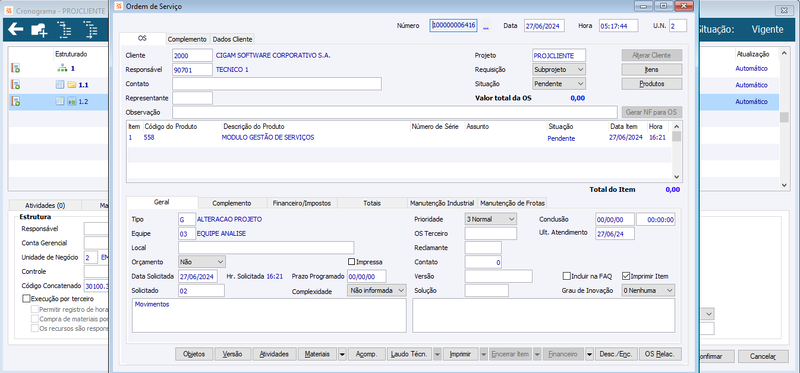Image resolution: width=800 pixels, height=373 pixels.
Task: Click the back arrow icon in Cronograma toolbar
Action: [x=15, y=30]
